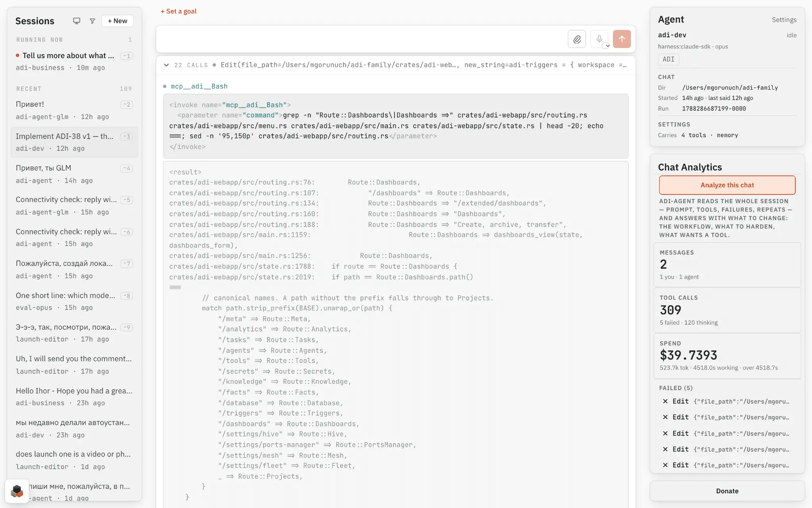The image size is (812, 508).
Task: Click the ADI tag under adi-dev
Action: (668, 59)
